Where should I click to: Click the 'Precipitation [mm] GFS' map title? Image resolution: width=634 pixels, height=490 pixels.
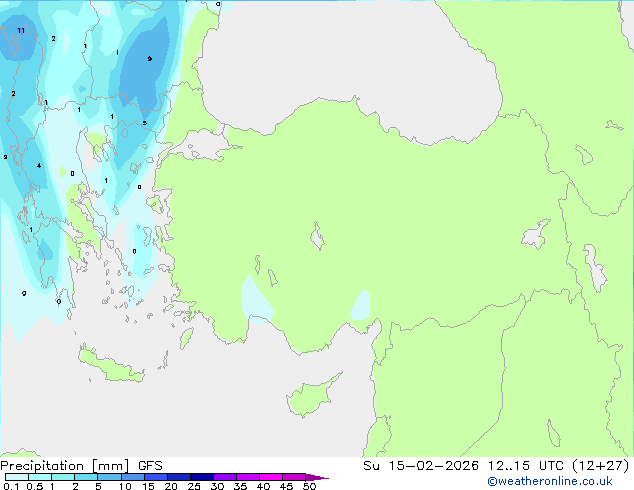(81, 466)
